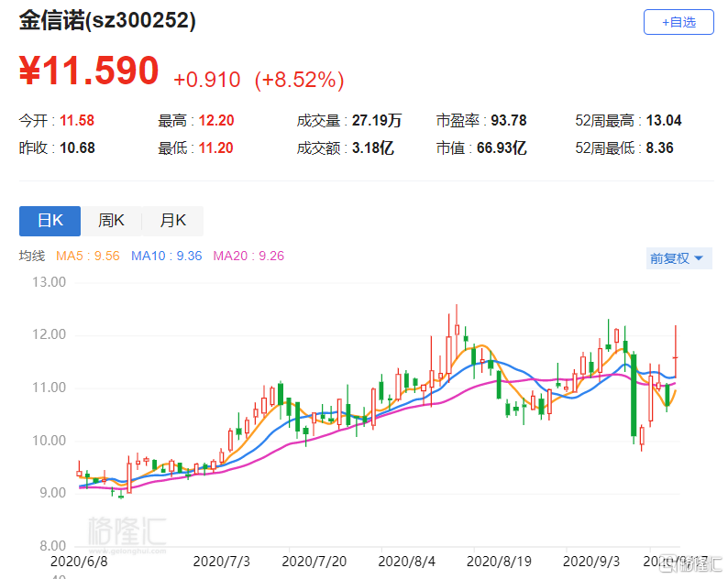Viewport: 728px width, 579px height.
Task: Switch to the 周K weekly chart tab
Action: click(x=112, y=221)
